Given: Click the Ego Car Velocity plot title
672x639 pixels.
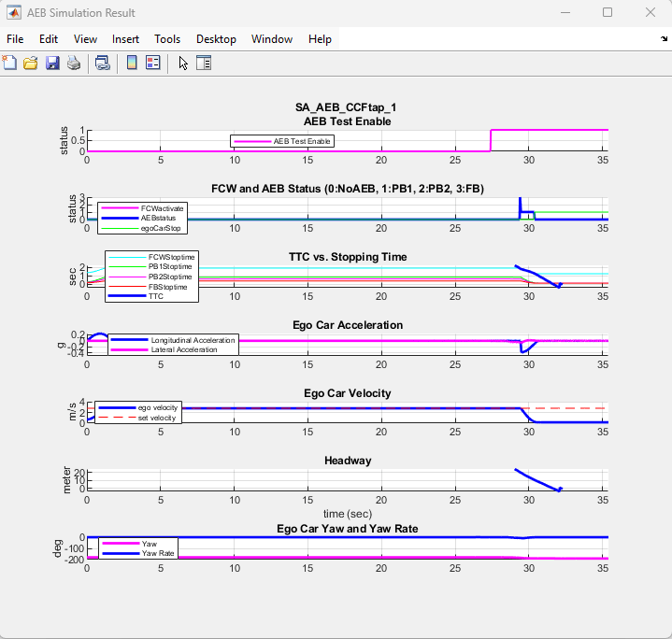Looking at the screenshot, I should [349, 393].
